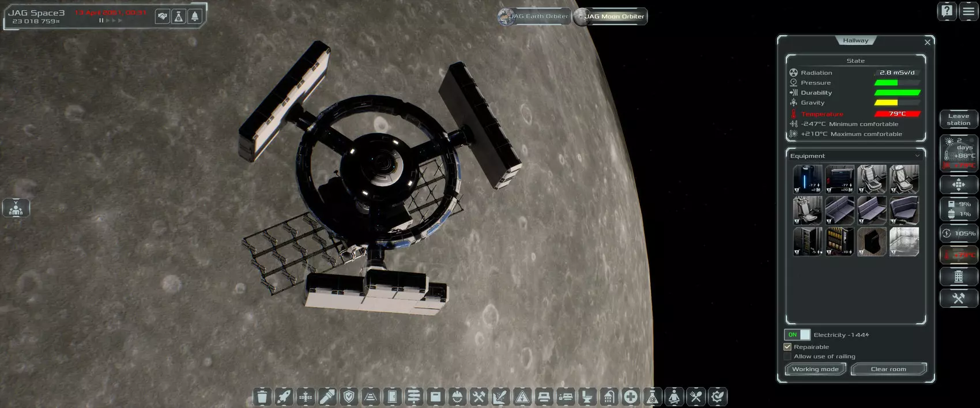Open the medical cross category
The image size is (980, 408).
pyautogui.click(x=631, y=396)
